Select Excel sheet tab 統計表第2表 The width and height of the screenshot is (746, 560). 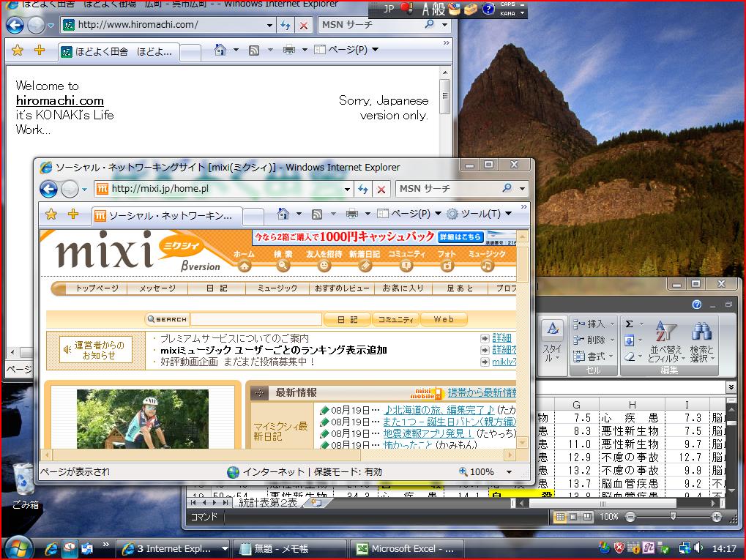coord(268,502)
